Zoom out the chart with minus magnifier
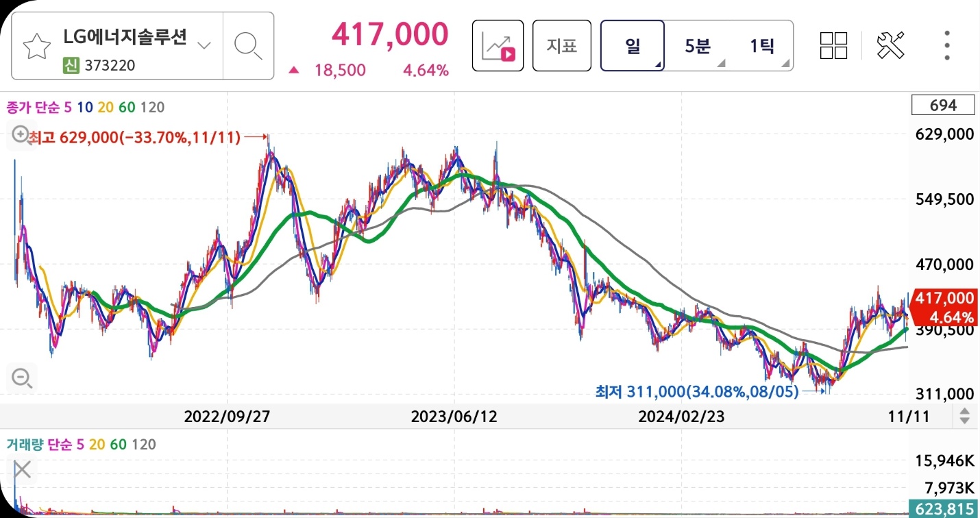 click(x=22, y=378)
